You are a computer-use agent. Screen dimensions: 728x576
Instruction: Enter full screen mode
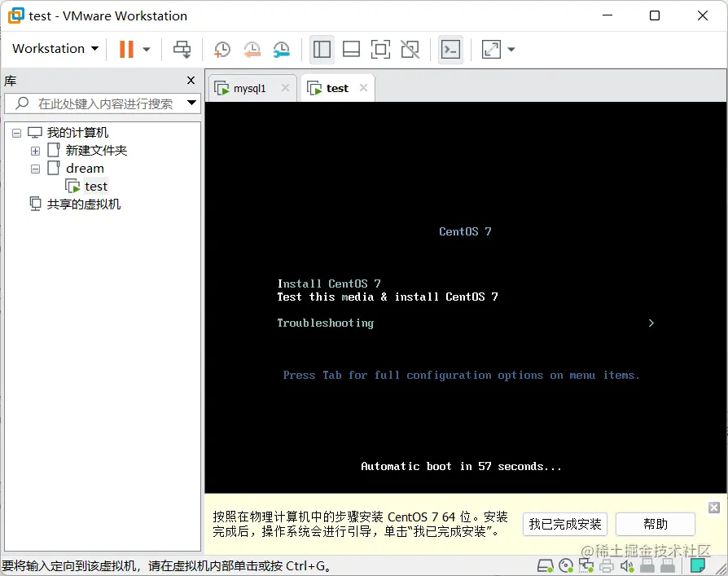380,49
